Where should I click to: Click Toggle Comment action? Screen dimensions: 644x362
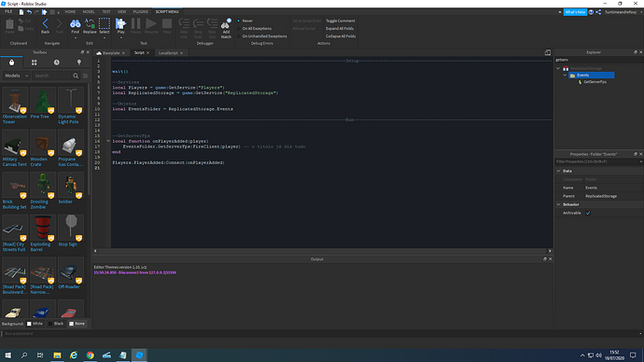341,21
